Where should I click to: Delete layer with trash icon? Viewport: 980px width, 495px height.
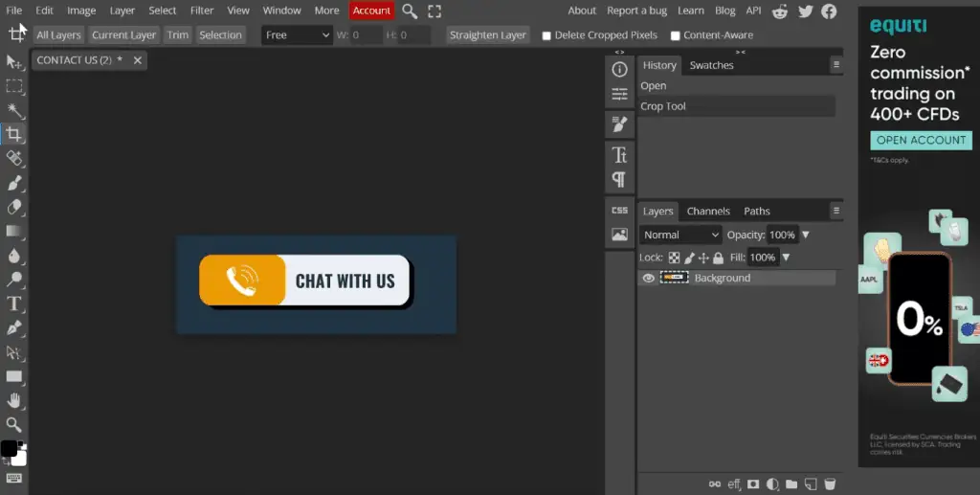point(830,484)
